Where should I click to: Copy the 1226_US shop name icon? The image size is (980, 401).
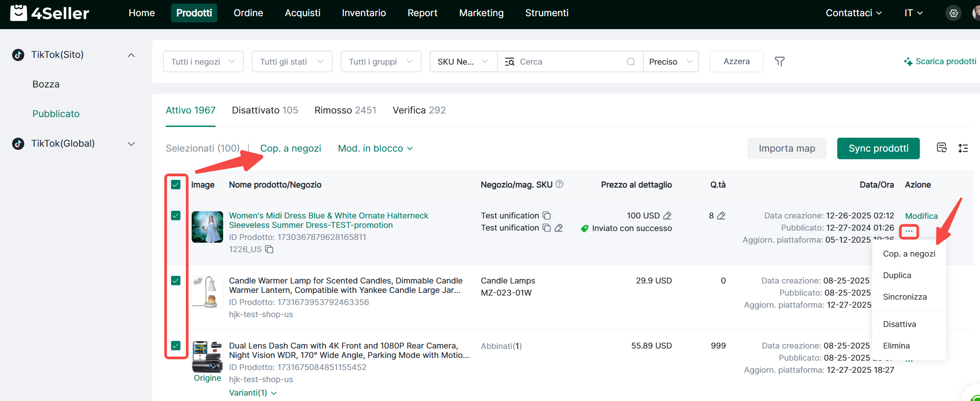click(x=269, y=249)
